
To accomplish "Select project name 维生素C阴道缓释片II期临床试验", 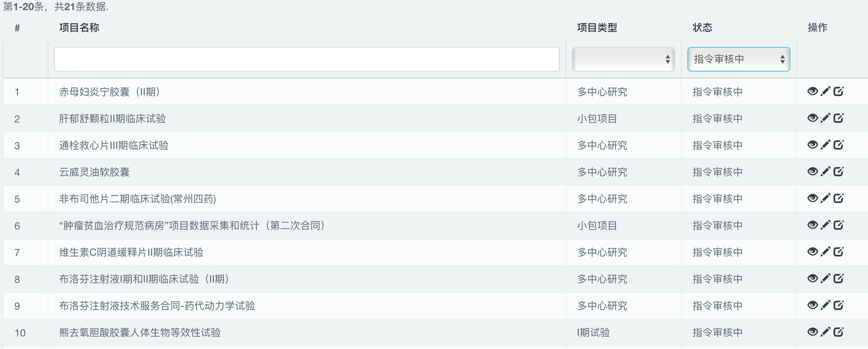I will coord(131,252).
